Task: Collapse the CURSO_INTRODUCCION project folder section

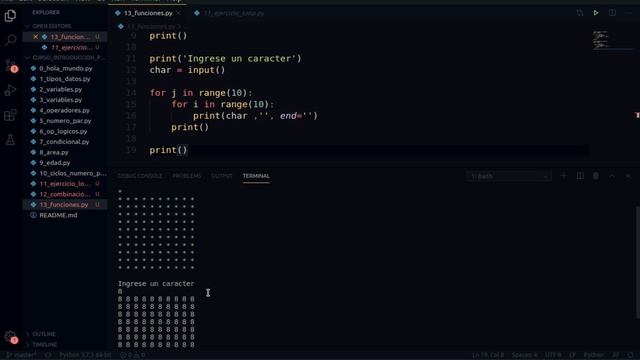Action: (65, 58)
